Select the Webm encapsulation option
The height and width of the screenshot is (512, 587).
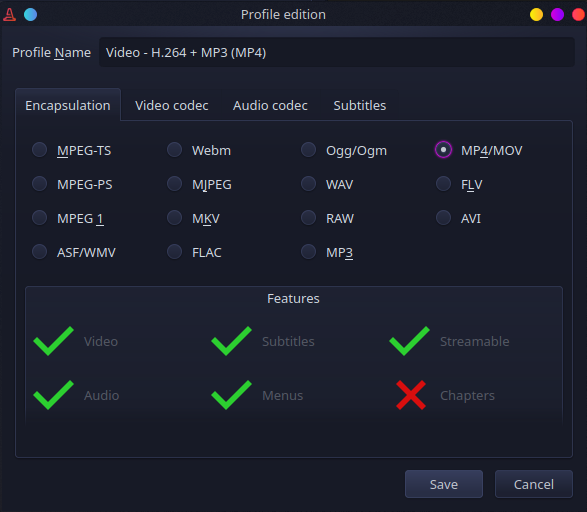pyautogui.click(x=174, y=150)
